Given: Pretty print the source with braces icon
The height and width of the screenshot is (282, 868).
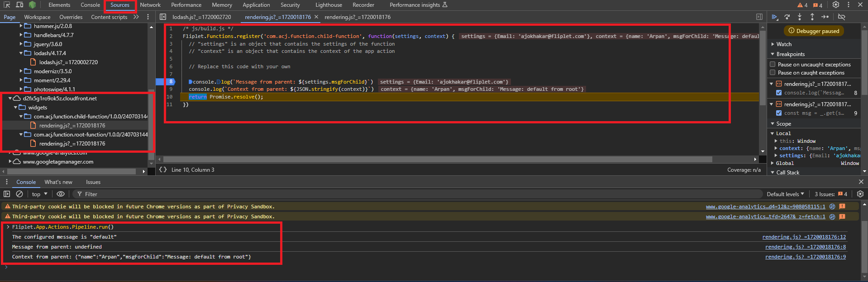Looking at the screenshot, I should [x=163, y=170].
